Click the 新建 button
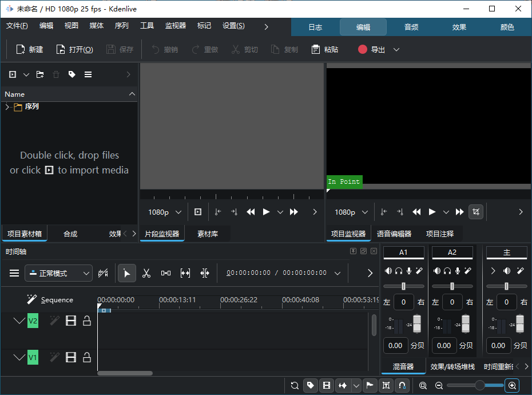The width and height of the screenshot is (532, 395). pos(30,50)
